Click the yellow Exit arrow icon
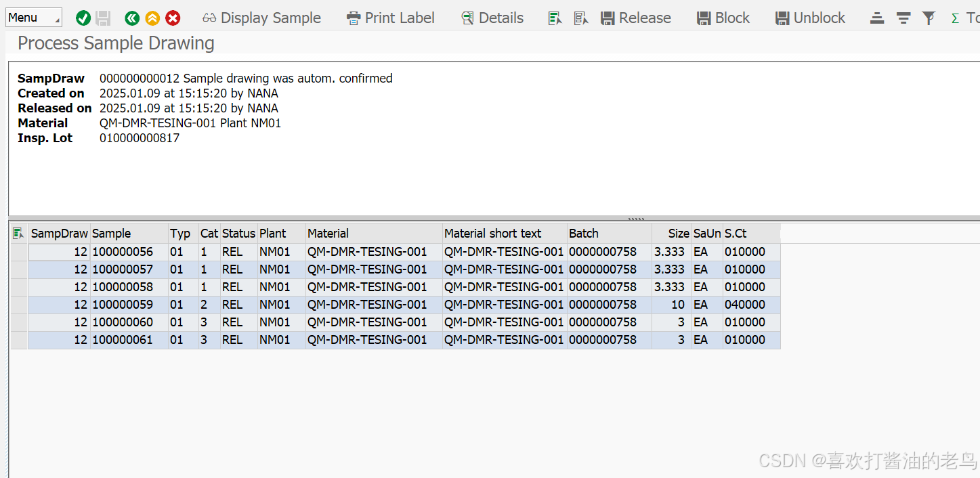The height and width of the screenshot is (478, 980). pyautogui.click(x=152, y=18)
